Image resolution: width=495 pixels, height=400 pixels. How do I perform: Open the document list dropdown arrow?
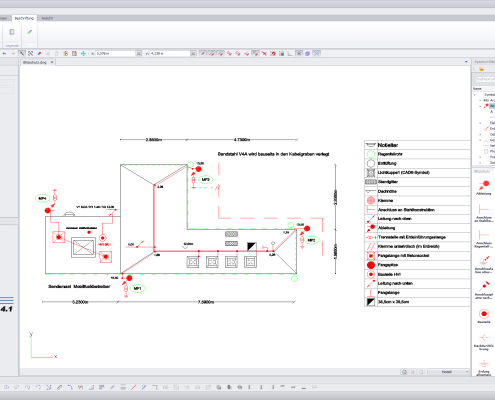[466, 62]
